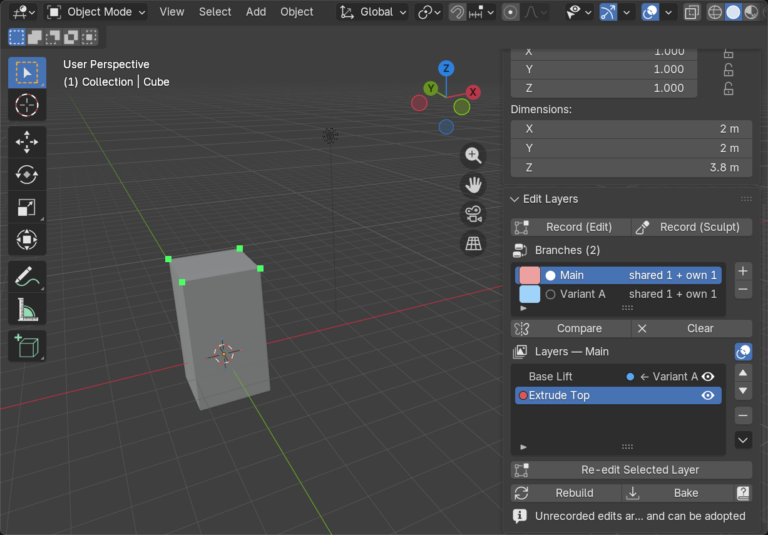The image size is (768, 535).
Task: Open Global transform orientation dropdown
Action: (373, 12)
